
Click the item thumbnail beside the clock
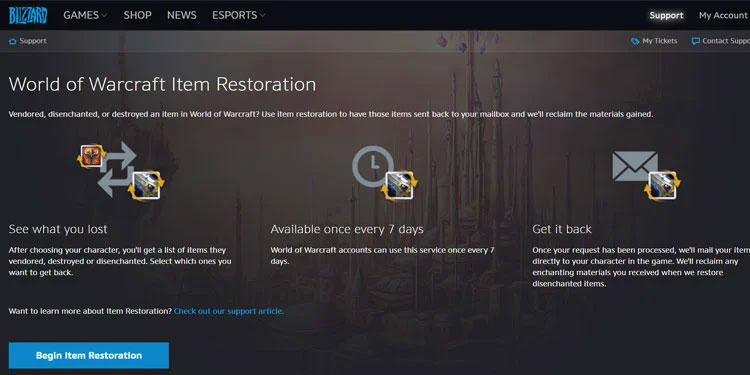click(x=399, y=186)
